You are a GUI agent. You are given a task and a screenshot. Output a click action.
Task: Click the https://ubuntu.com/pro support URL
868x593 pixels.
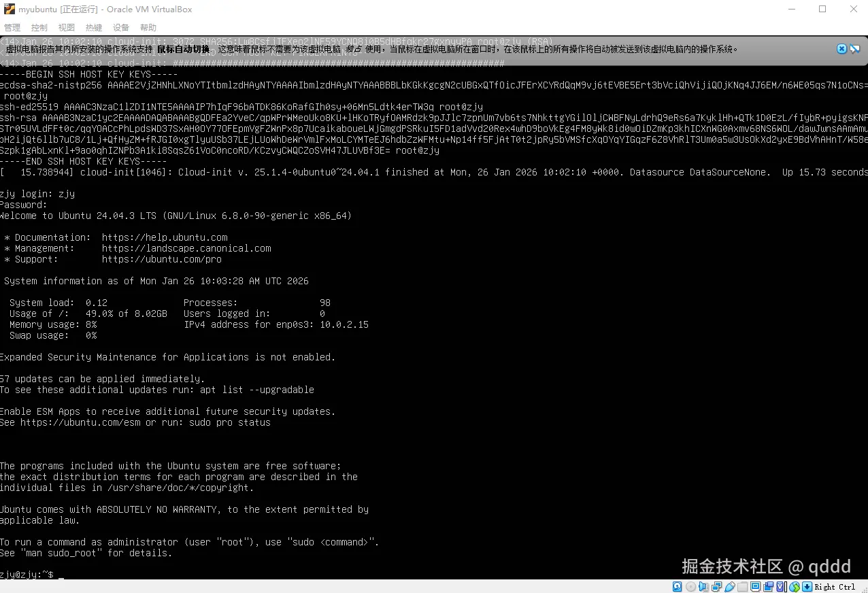point(162,259)
